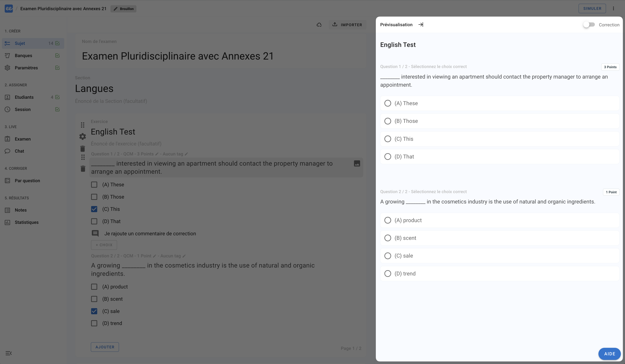Image resolution: width=625 pixels, height=364 pixels.
Task: Collapse the sidebar menu icon
Action: (x=8, y=353)
